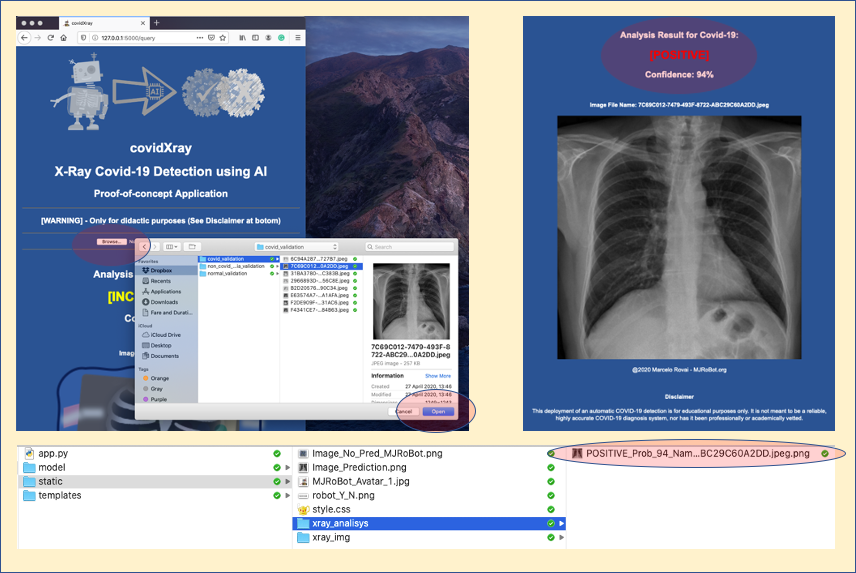This screenshot has width=856, height=573.
Task: Click the chest X-ray image in results
Action: (x=679, y=237)
